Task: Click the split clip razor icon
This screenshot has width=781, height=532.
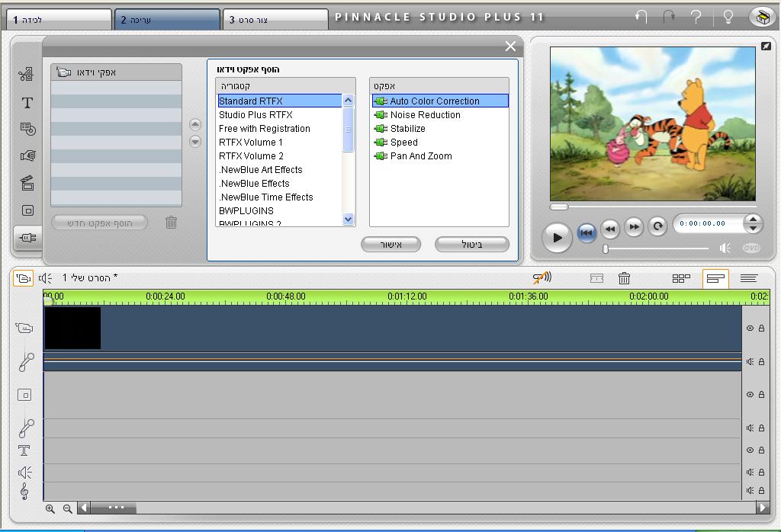Action: point(596,278)
